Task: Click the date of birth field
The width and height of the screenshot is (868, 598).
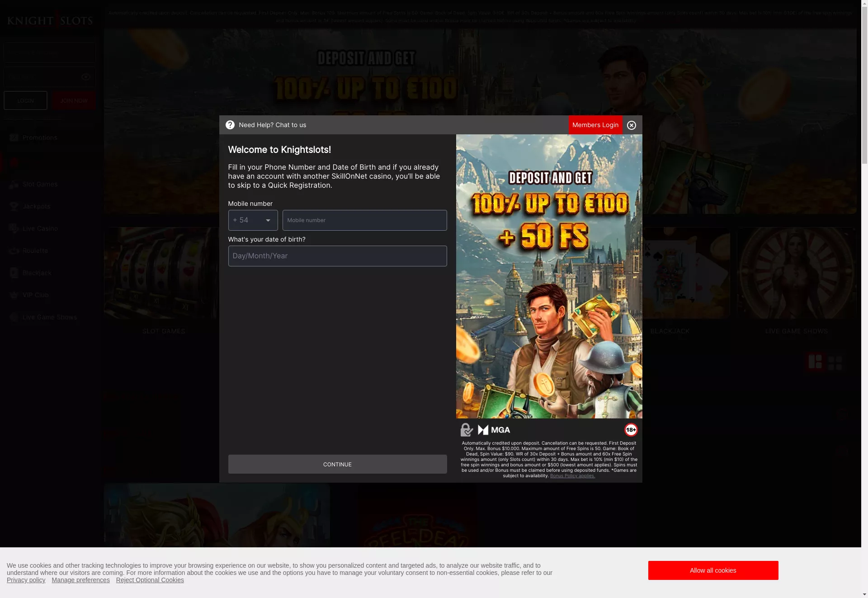Action: click(x=337, y=256)
